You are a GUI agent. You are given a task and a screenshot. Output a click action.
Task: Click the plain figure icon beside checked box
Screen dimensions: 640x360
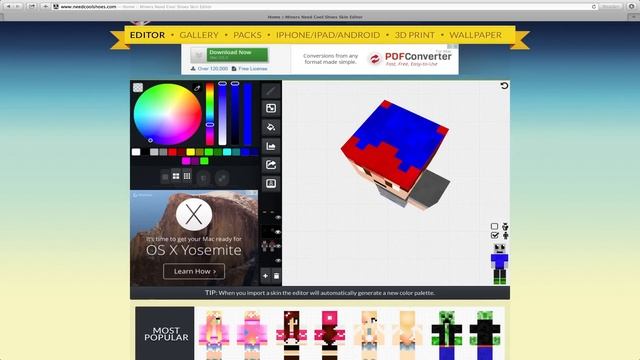click(x=505, y=236)
